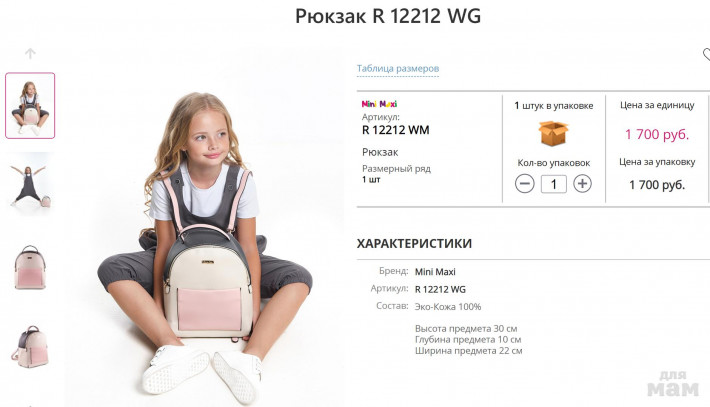Select thumbnail of girl with arms outstretched

point(30,186)
